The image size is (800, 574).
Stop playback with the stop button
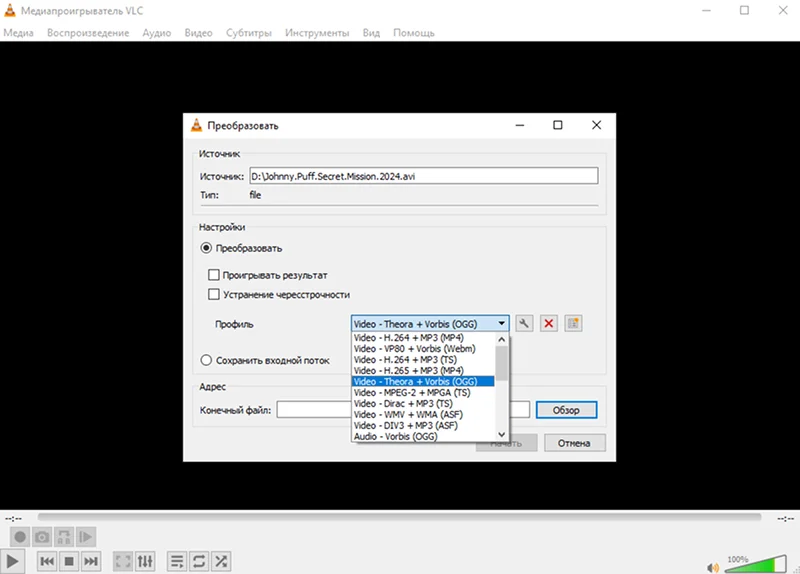click(69, 562)
